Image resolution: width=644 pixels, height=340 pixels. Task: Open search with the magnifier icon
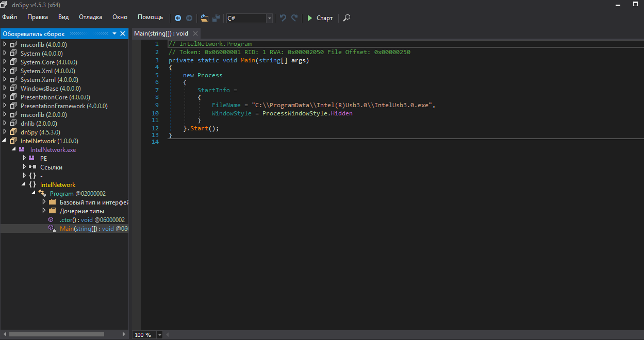[346, 18]
